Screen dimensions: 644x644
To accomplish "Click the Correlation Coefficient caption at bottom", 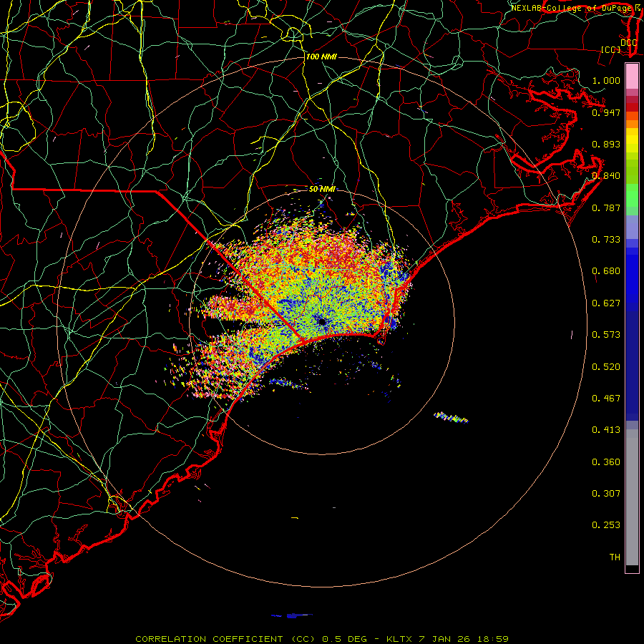I will click(322, 639).
